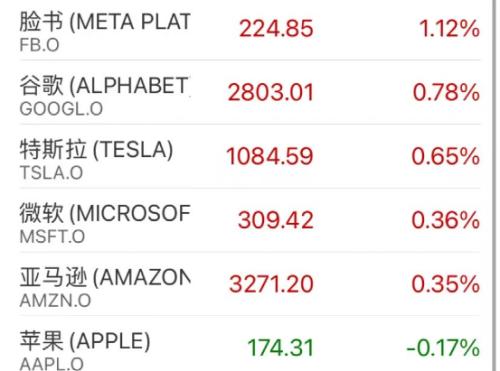Select the TSLA.O ticker symbol
Image resolution: width=500 pixels, height=371 pixels.
pos(51,173)
